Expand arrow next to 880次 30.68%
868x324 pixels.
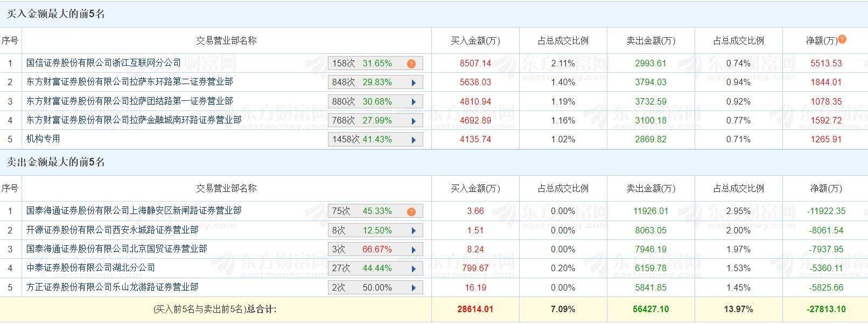(414, 102)
